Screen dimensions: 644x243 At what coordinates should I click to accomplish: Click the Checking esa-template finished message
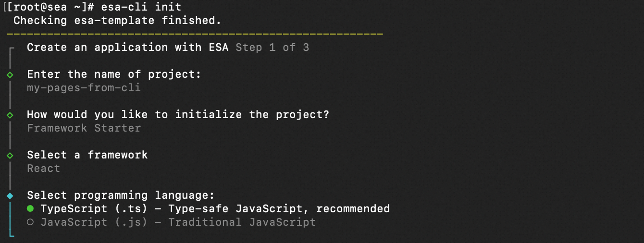(117, 21)
